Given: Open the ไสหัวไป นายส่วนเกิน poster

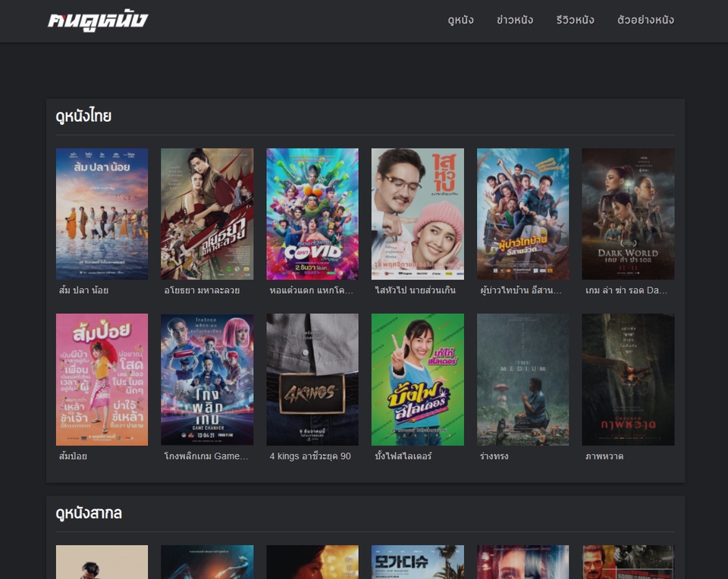Looking at the screenshot, I should click(x=417, y=214).
